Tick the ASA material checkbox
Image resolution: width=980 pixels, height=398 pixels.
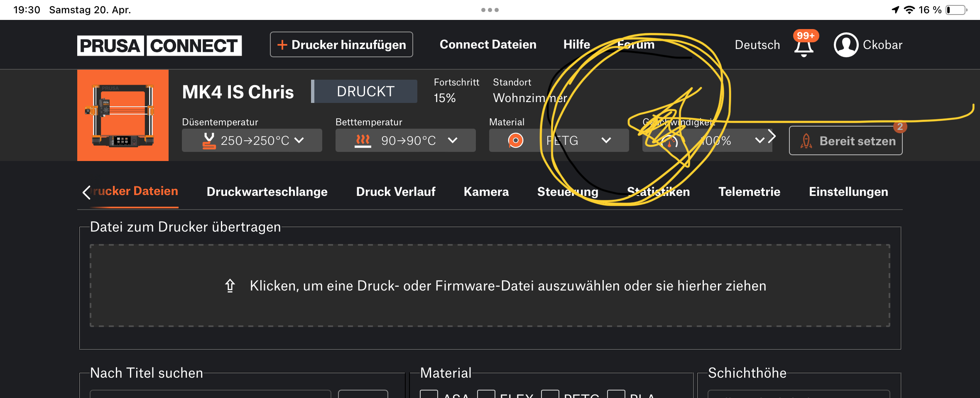tap(429, 394)
